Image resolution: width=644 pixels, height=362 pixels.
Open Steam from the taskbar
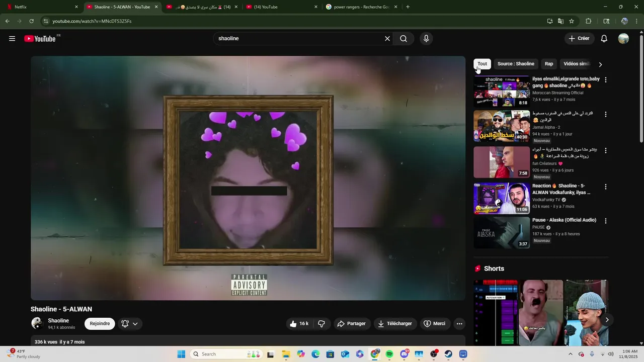pyautogui.click(x=448, y=354)
